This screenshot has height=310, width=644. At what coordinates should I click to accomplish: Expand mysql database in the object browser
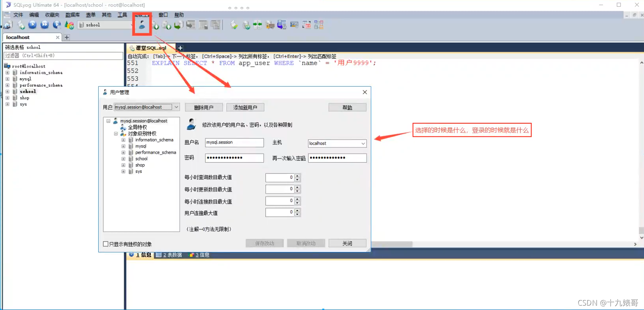point(7,79)
